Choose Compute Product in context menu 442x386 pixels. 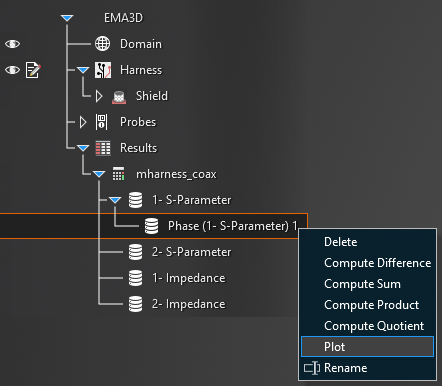(x=367, y=305)
